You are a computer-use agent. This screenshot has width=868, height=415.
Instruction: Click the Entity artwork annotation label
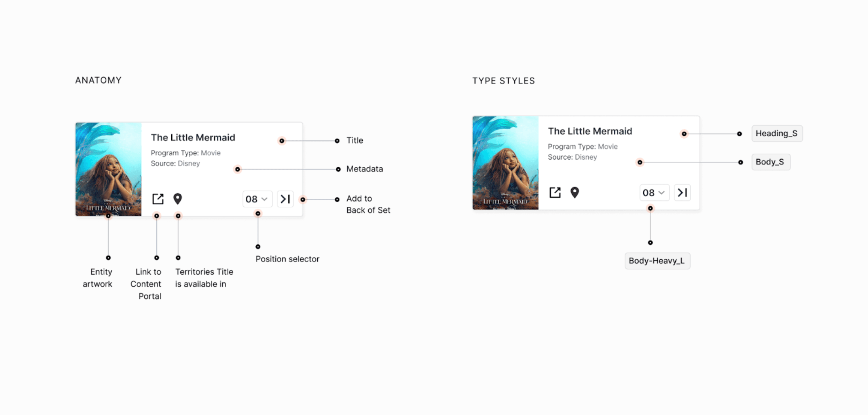98,278
